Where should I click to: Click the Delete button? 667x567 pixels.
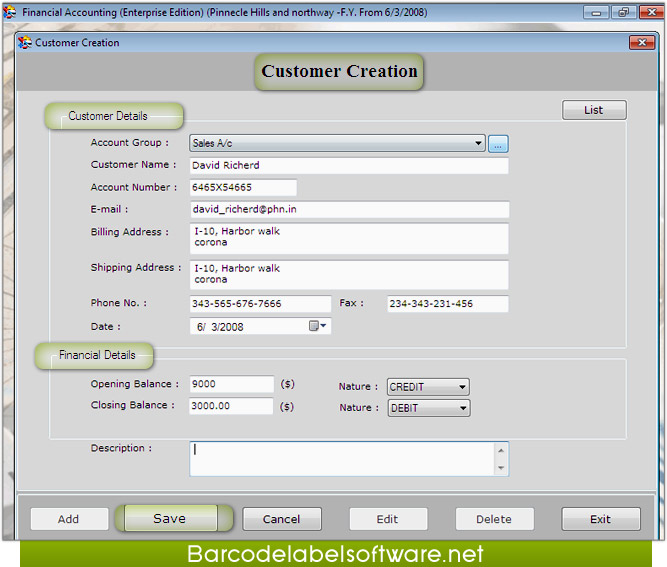point(494,519)
